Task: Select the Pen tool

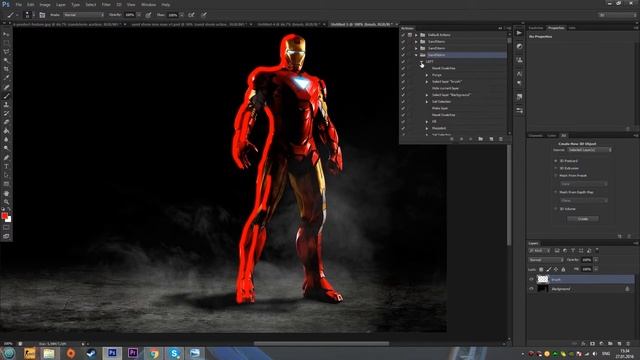Action: [6, 158]
